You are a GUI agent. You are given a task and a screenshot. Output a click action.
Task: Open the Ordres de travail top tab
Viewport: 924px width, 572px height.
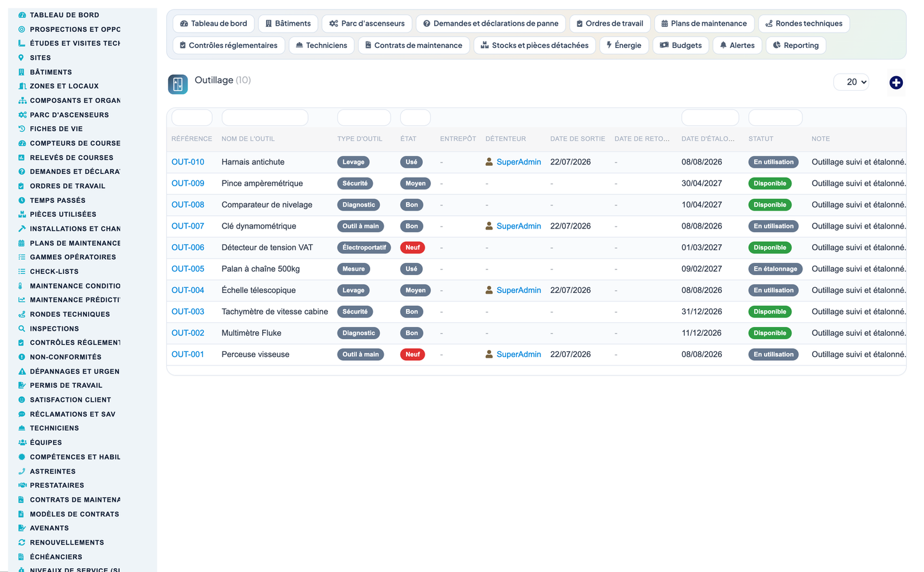[x=610, y=24]
